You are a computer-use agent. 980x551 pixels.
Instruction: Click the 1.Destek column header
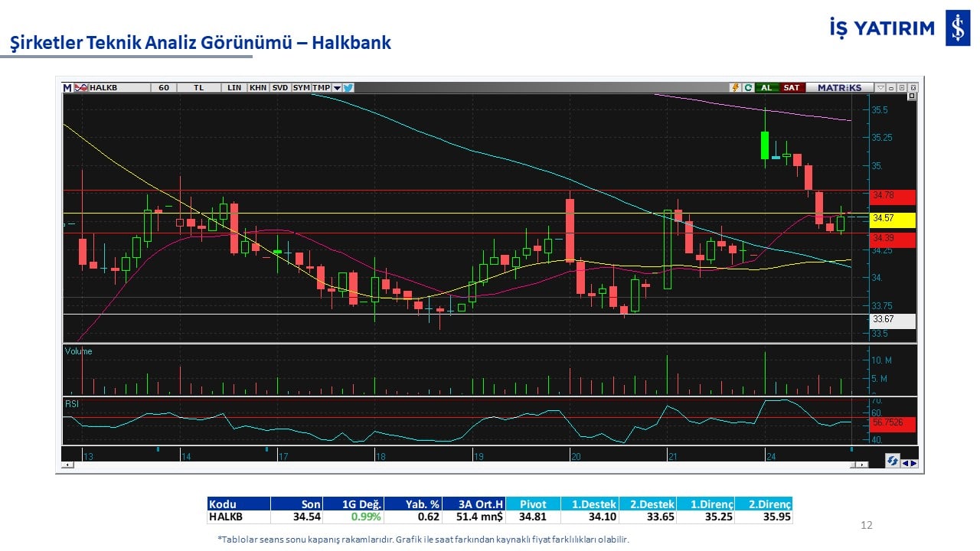coord(589,504)
